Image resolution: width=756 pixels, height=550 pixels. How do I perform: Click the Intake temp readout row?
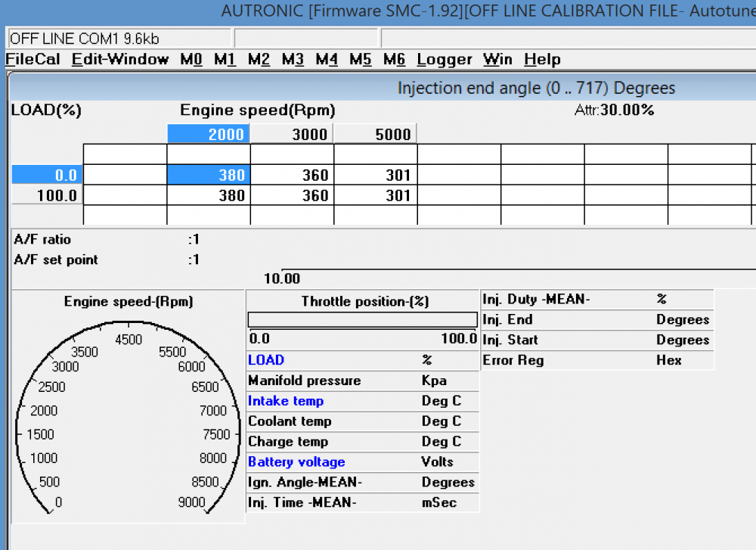coord(363,401)
